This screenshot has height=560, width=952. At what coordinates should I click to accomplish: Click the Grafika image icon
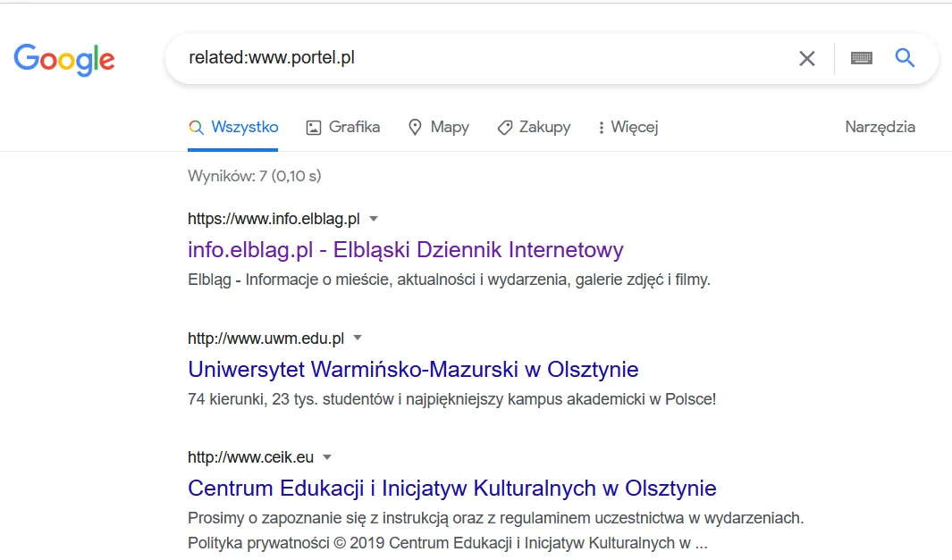[313, 128]
